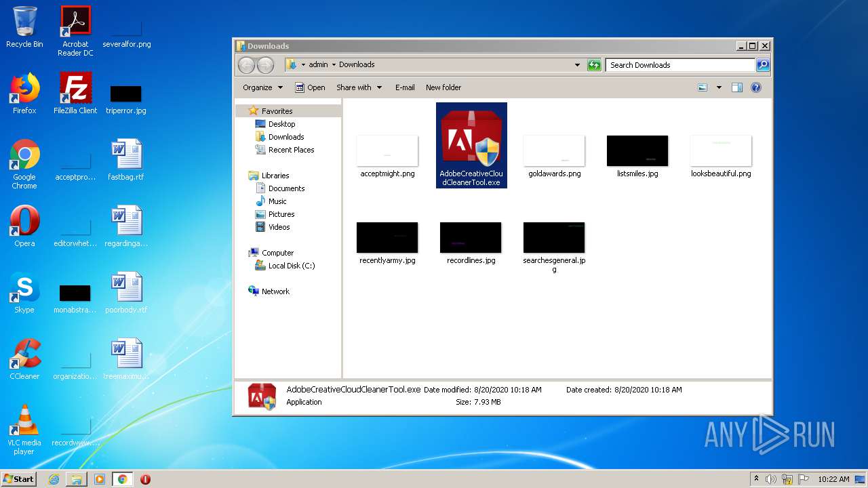
Task: Launch Opera desktop shortcut
Action: [24, 226]
